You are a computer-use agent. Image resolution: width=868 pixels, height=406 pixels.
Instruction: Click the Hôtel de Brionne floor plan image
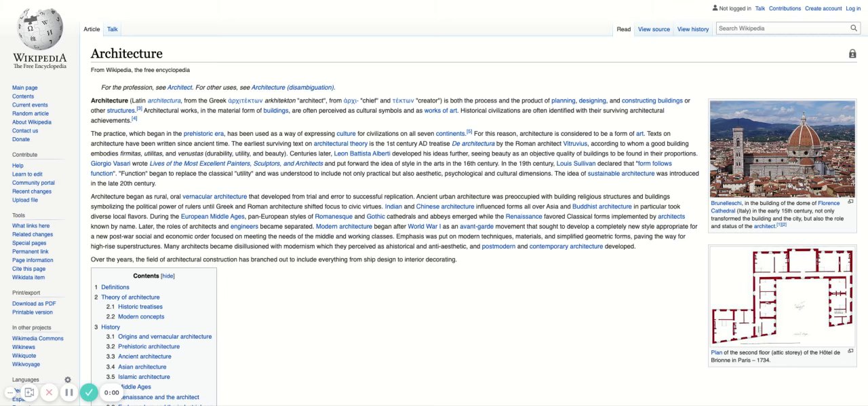[783, 297]
